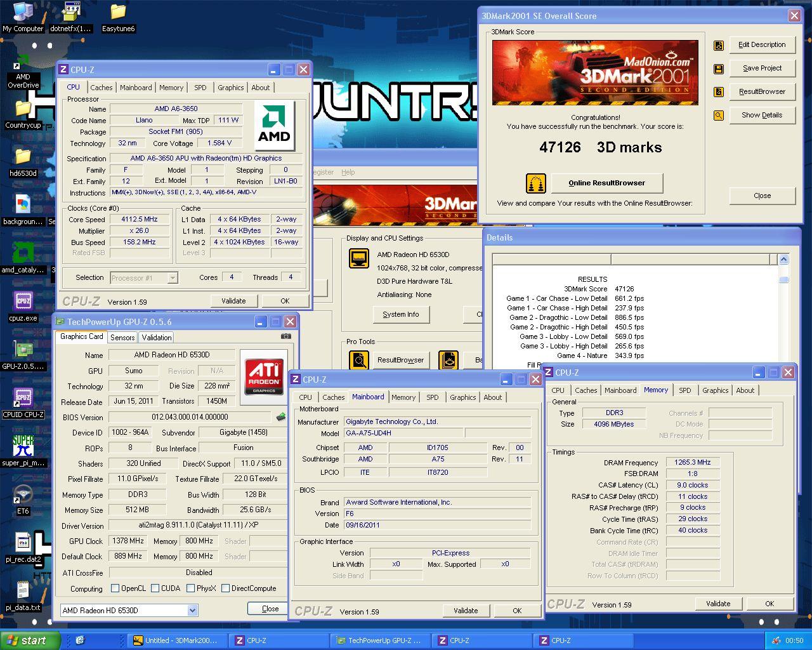Select the CPUID CPU-Z desktop shortcut
Image resolution: width=812 pixels, height=650 pixels.
(x=23, y=403)
